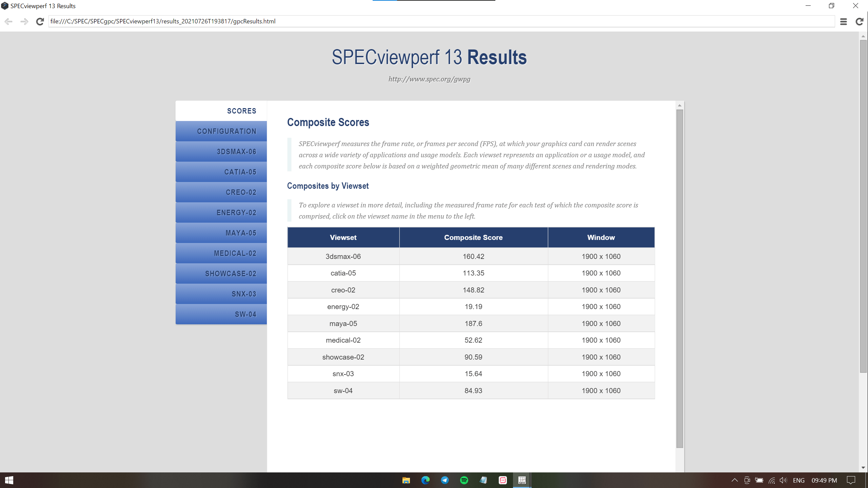This screenshot has height=488, width=868.
Task: Open the Windows Start menu
Action: (x=9, y=480)
